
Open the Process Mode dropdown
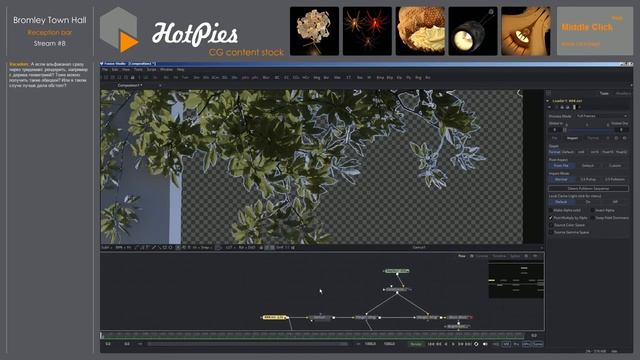coord(602,116)
